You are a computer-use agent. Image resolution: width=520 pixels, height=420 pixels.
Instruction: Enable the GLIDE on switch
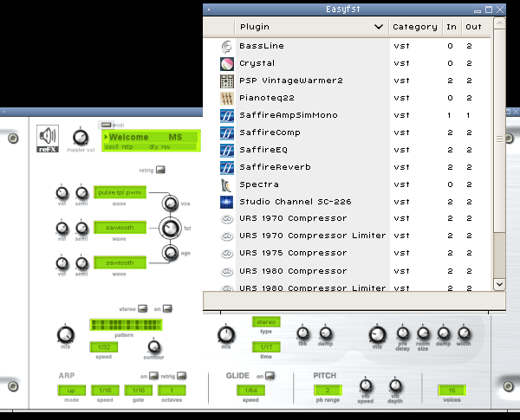pos(270,376)
